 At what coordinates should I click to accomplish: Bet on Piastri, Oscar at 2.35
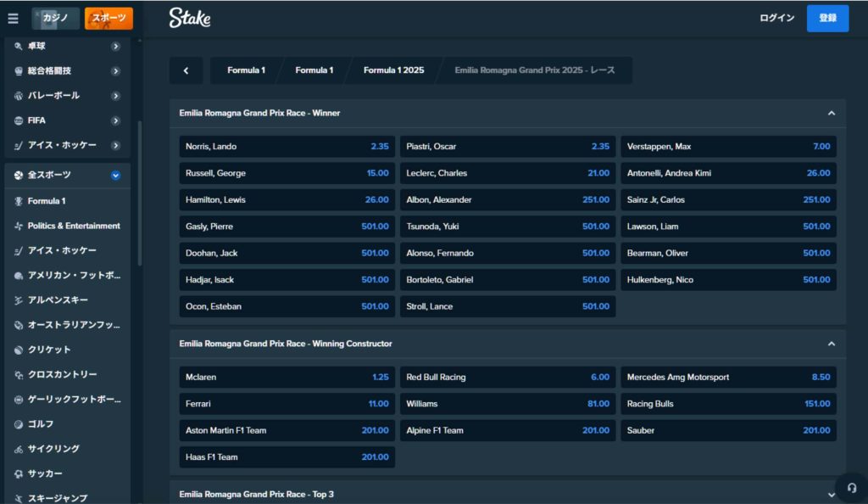click(508, 147)
